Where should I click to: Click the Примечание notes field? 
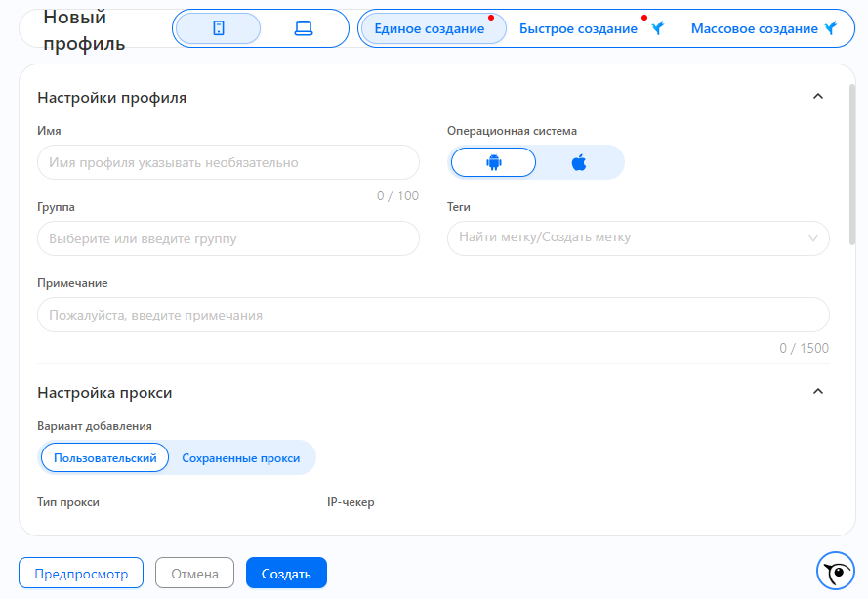click(433, 315)
